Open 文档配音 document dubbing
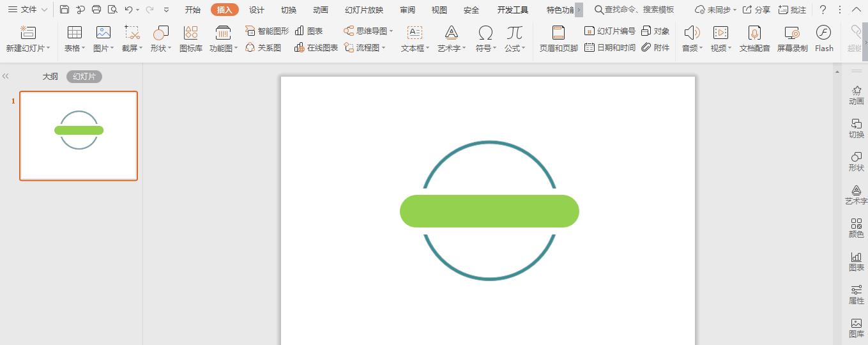This screenshot has height=345, width=868. click(x=754, y=39)
